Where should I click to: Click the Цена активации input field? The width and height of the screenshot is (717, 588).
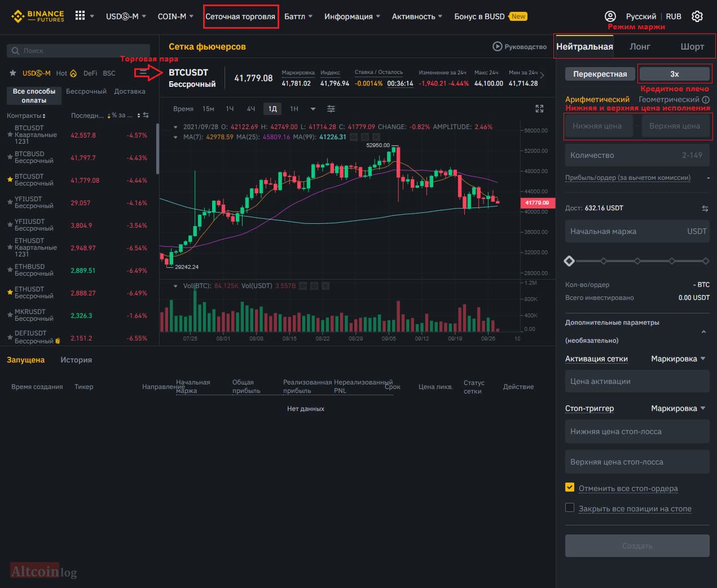coord(637,381)
